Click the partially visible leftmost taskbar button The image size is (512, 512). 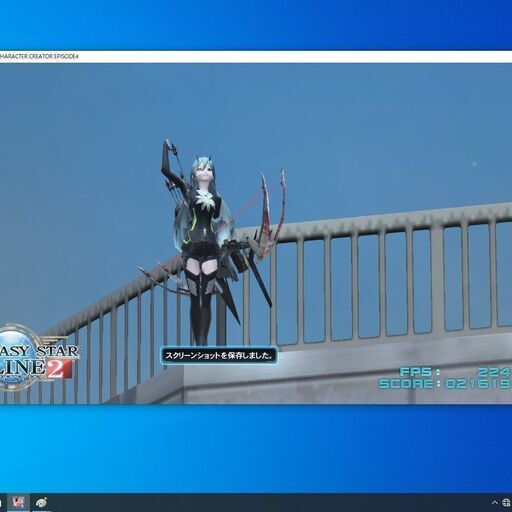pos(1,502)
